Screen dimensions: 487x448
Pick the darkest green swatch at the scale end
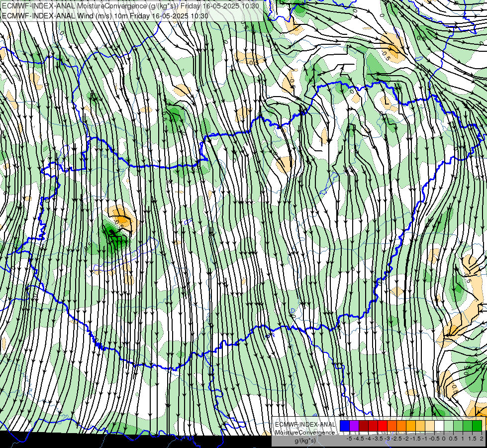477,426
